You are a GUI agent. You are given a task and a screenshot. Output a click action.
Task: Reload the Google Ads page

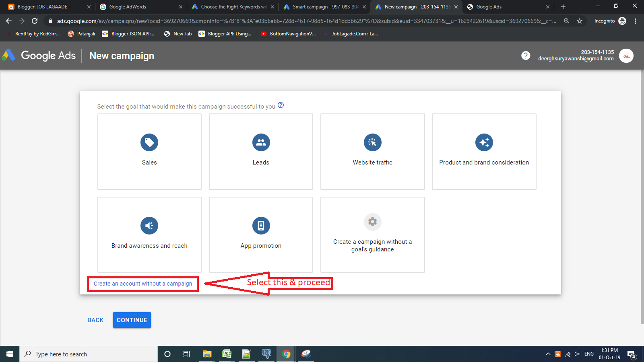[x=35, y=21]
